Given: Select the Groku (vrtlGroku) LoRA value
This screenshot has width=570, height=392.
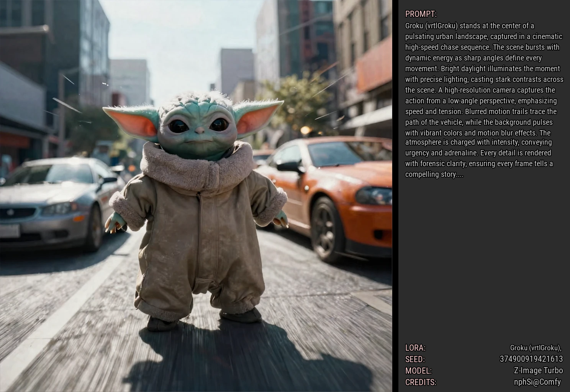Looking at the screenshot, I should pos(535,348).
